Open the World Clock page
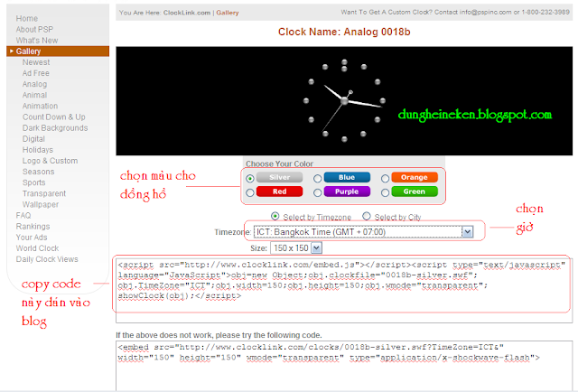This screenshot has width=578, height=392. click(x=37, y=248)
